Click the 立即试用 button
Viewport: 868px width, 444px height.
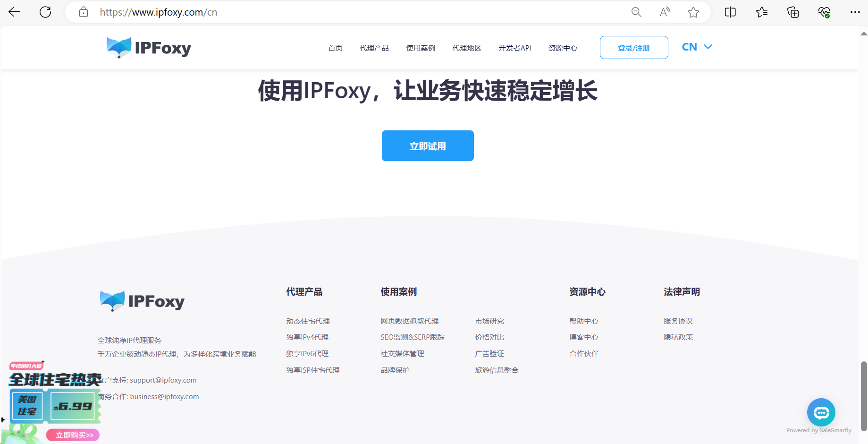(x=428, y=145)
